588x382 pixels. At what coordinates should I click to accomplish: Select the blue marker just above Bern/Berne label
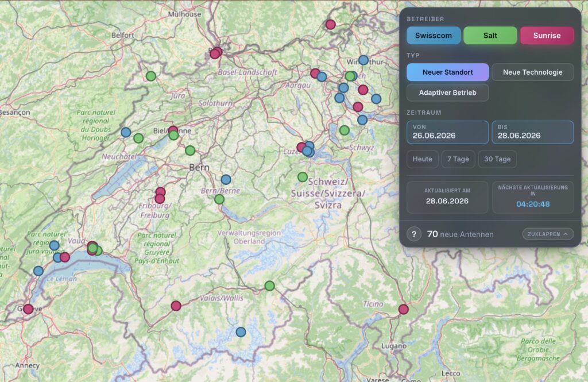(226, 180)
